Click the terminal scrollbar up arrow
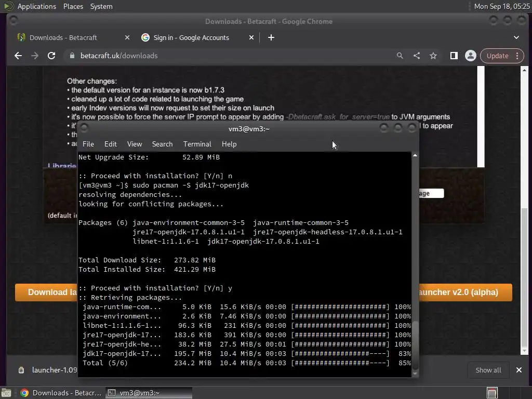This screenshot has height=399, width=532. [x=415, y=155]
